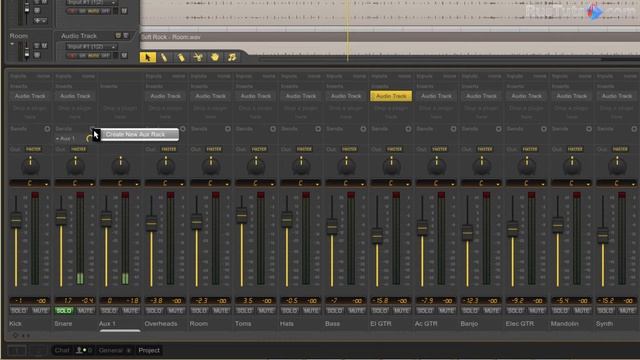Screen dimensions: 640x360
Task: Open Aux 1 channel pan dropdown
Action: 137,184
